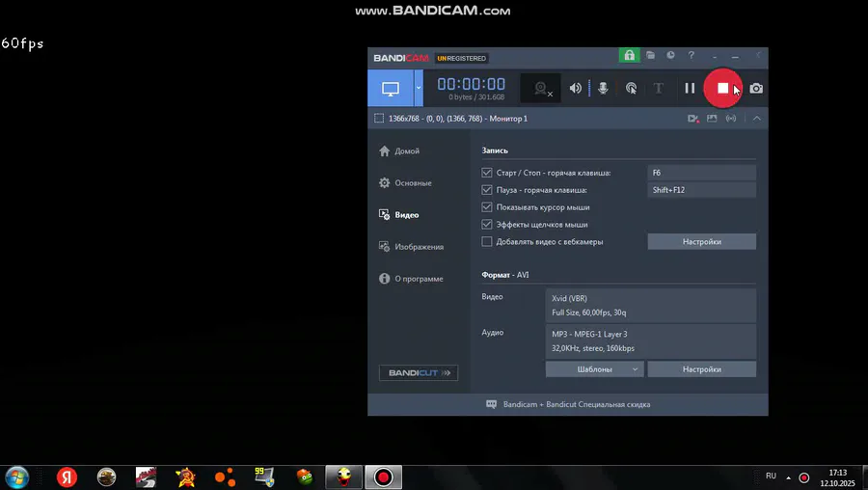Click the RU language indicator
This screenshot has height=490, width=868.
(x=771, y=476)
